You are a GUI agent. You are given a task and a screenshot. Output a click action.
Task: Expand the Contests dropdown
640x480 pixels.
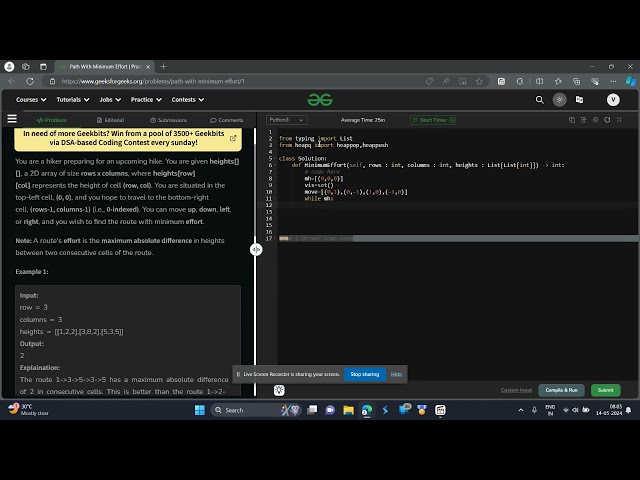pyautogui.click(x=188, y=100)
